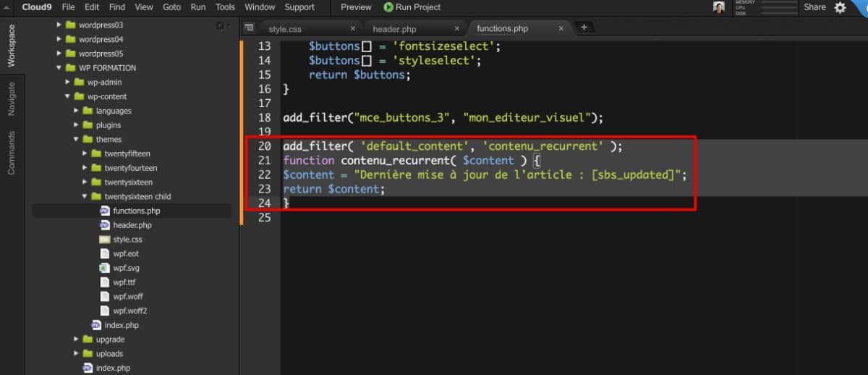This screenshot has height=375, width=868.
Task: Open the View menu
Action: (144, 7)
